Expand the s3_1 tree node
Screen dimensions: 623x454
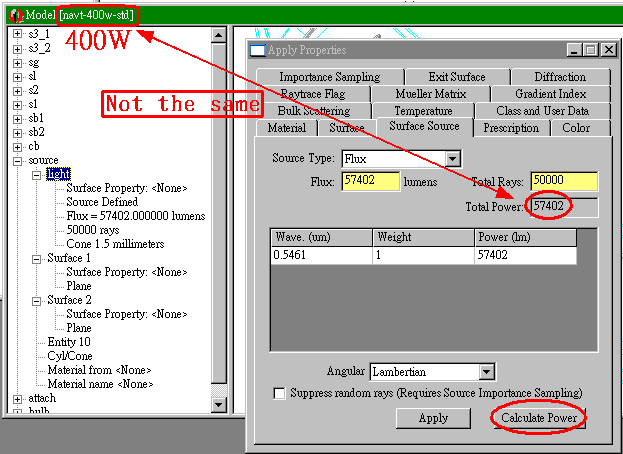tap(17, 34)
